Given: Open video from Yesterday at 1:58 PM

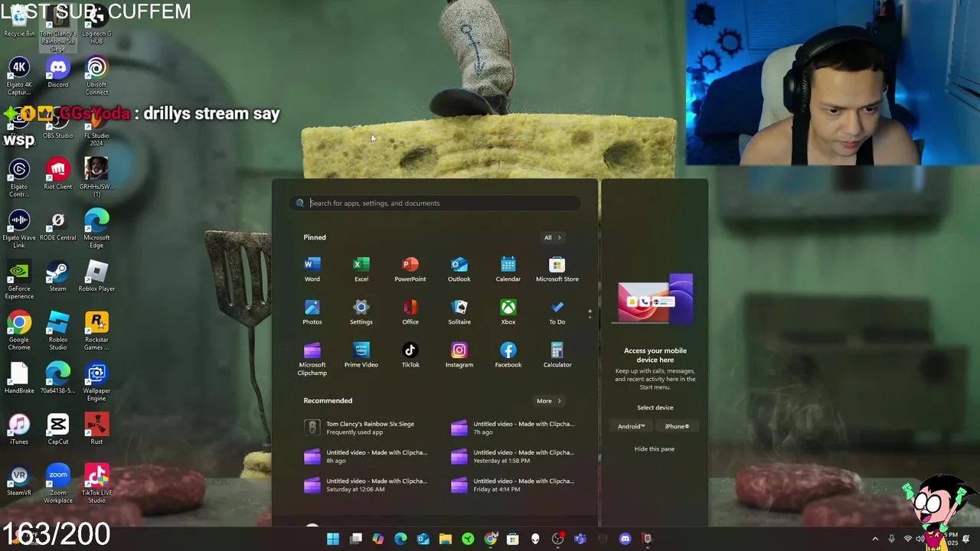Looking at the screenshot, I should (x=512, y=456).
